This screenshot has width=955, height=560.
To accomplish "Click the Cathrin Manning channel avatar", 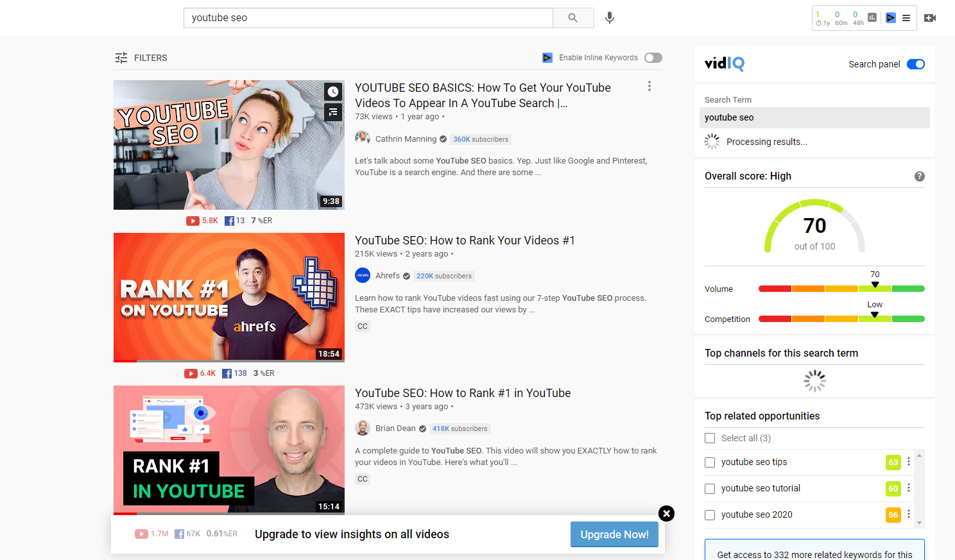I will click(363, 138).
